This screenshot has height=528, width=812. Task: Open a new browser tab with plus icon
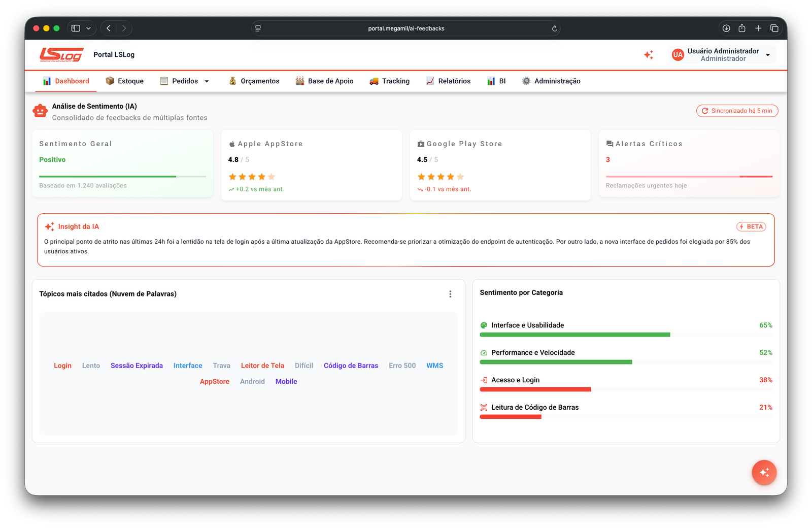[x=758, y=28]
